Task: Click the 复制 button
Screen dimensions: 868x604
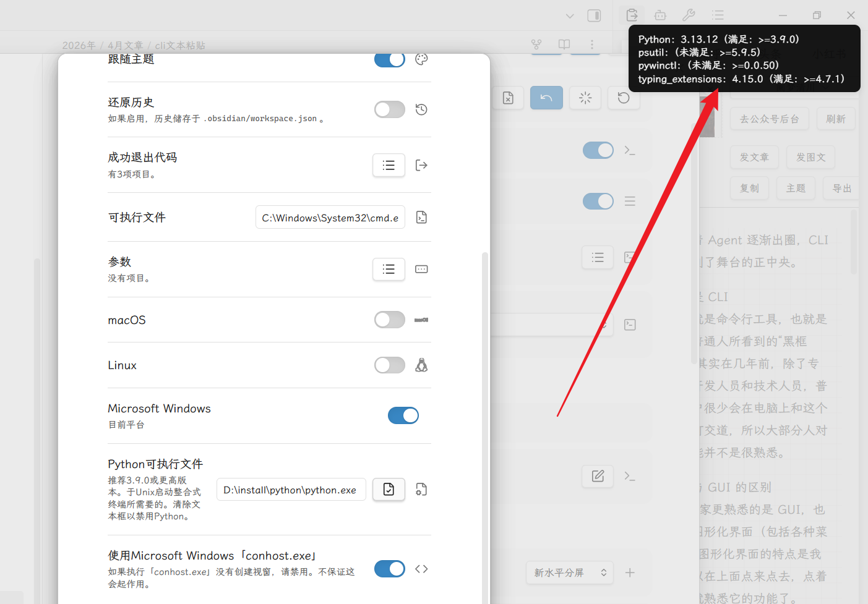Action: (x=750, y=188)
